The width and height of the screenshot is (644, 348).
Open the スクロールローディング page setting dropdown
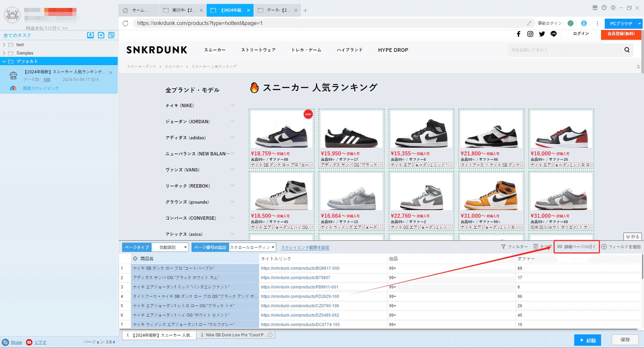252,247
